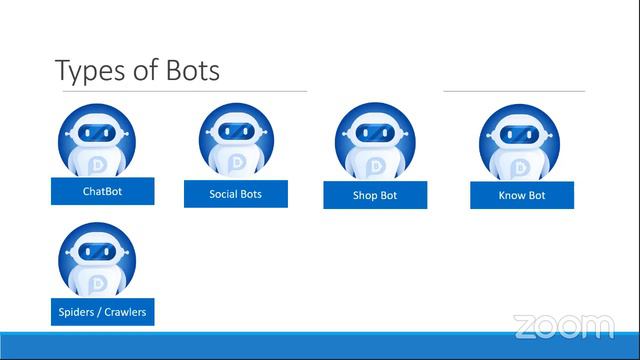Screen dimensions: 640x360
Task: Select the Social Bots label box
Action: pyautogui.click(x=236, y=194)
